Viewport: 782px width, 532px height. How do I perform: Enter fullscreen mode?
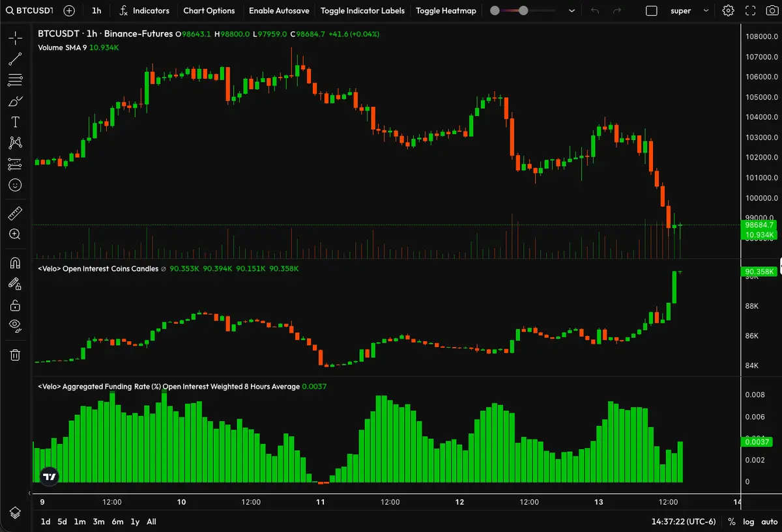coord(750,11)
